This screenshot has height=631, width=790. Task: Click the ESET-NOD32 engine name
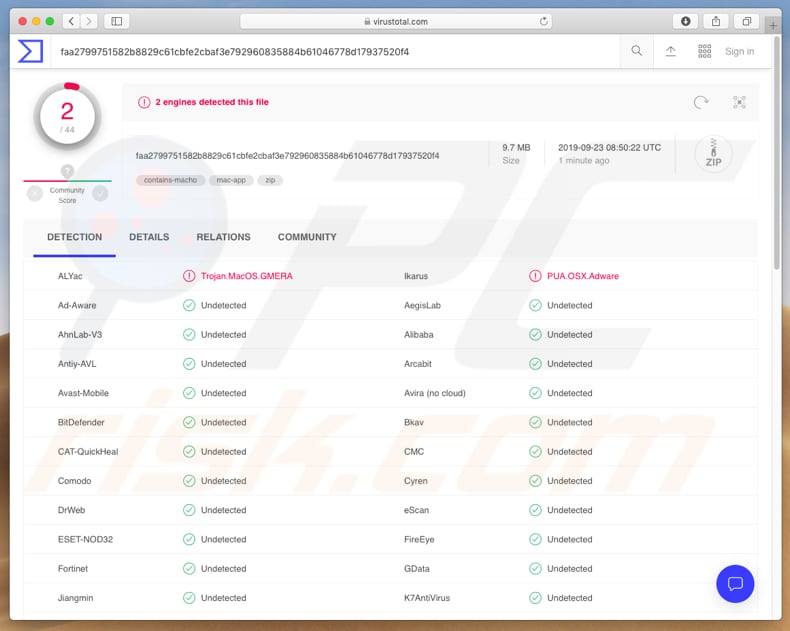[85, 539]
